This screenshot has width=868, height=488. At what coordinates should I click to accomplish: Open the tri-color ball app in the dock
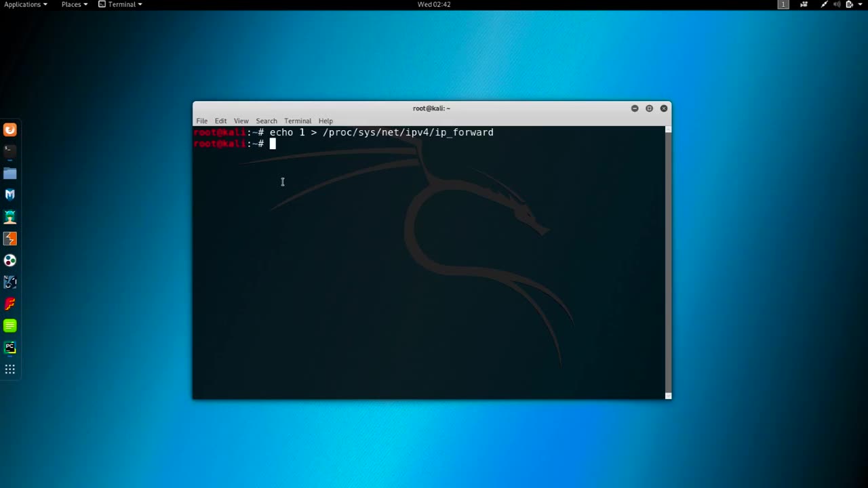click(x=9, y=260)
